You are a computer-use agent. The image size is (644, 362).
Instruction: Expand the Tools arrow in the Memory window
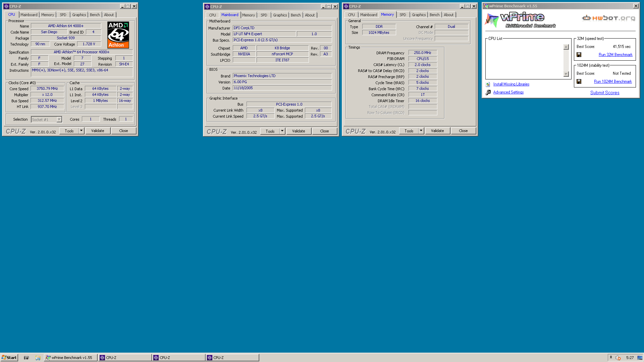tap(421, 131)
